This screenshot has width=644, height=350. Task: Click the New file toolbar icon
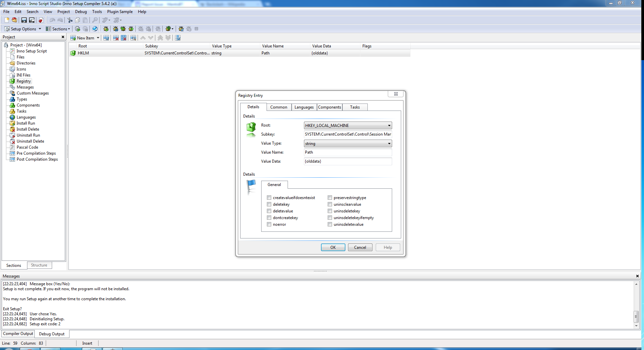point(7,20)
